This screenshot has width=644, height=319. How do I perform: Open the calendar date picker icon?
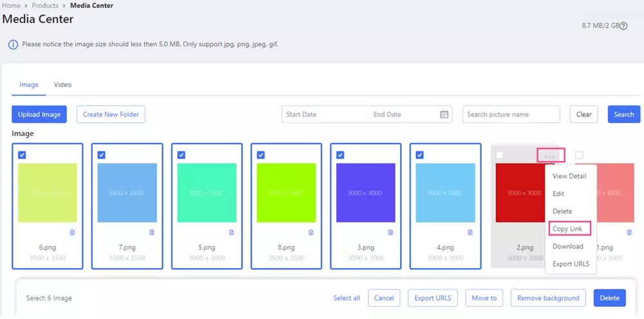click(444, 115)
